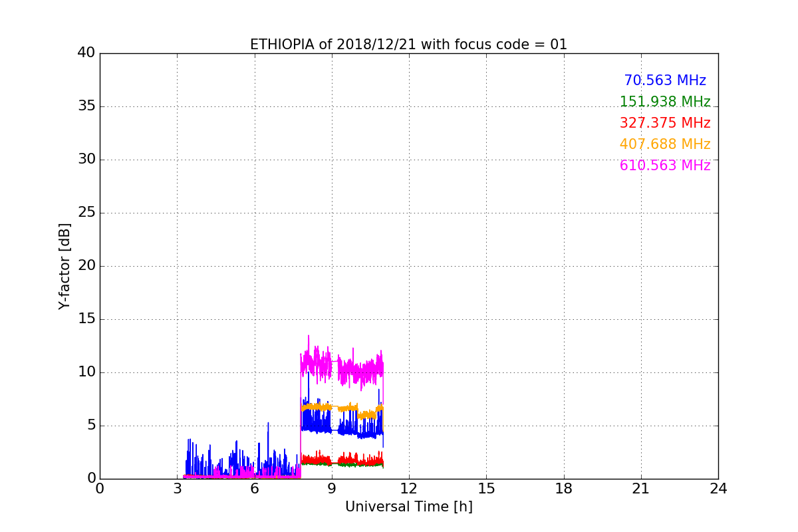Image resolution: width=798 pixels, height=532 pixels.
Task: Select the 407.688 MHz legend label
Action: point(665,144)
